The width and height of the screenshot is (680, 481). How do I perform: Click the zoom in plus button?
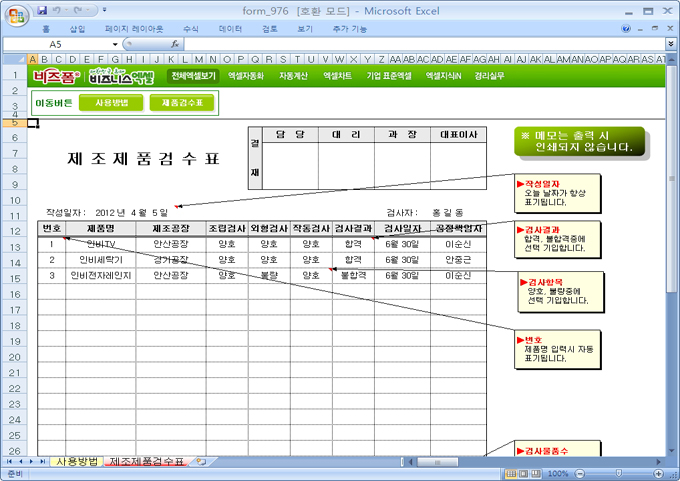point(658,473)
